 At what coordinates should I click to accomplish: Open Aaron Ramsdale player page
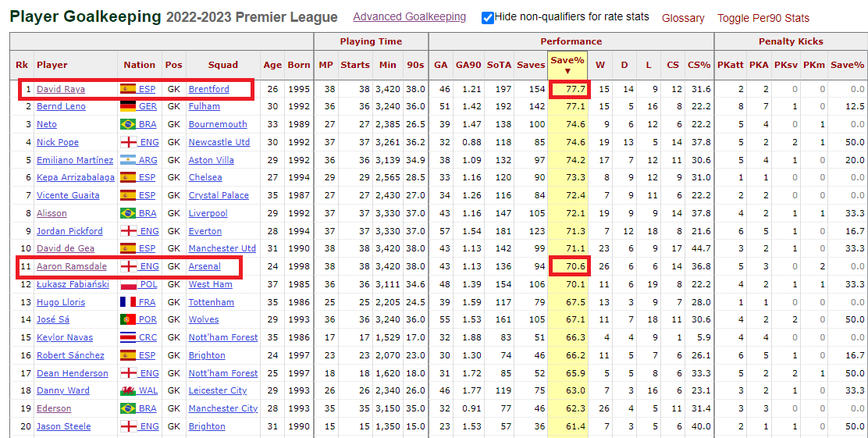[71, 266]
